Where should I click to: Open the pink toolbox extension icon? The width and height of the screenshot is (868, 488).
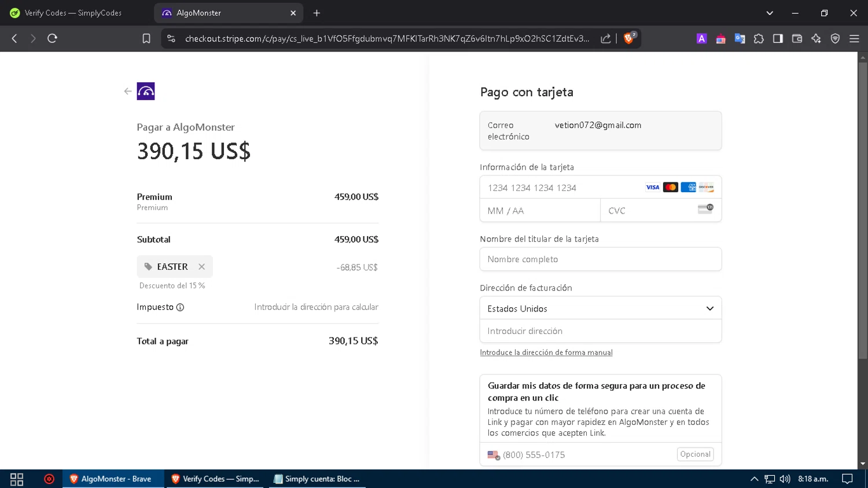pos(720,39)
